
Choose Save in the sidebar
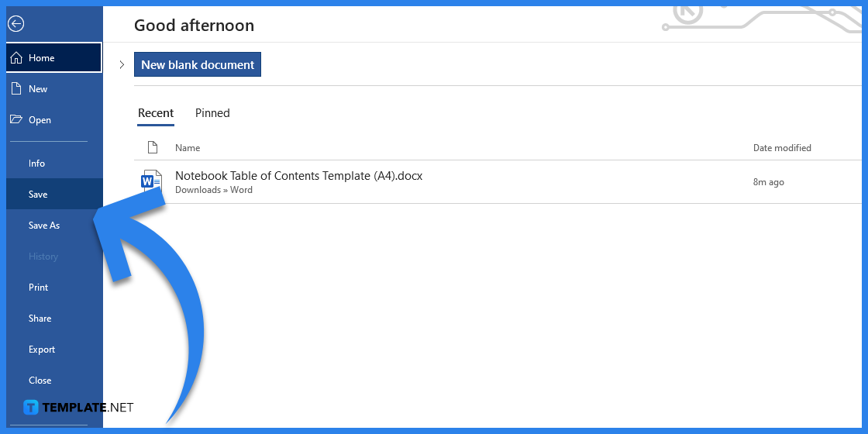click(38, 195)
